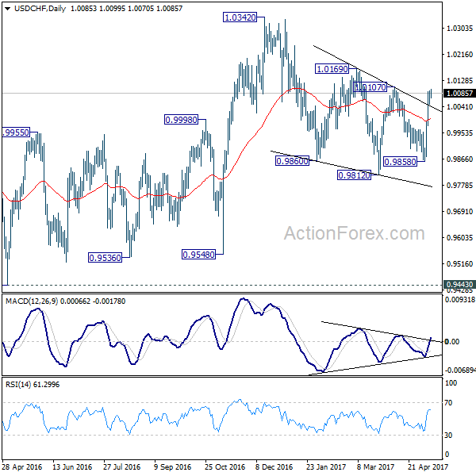Click the RSI(14) 61.2996 indicator label
The width and height of the screenshot is (476, 476).
[x=33, y=384]
